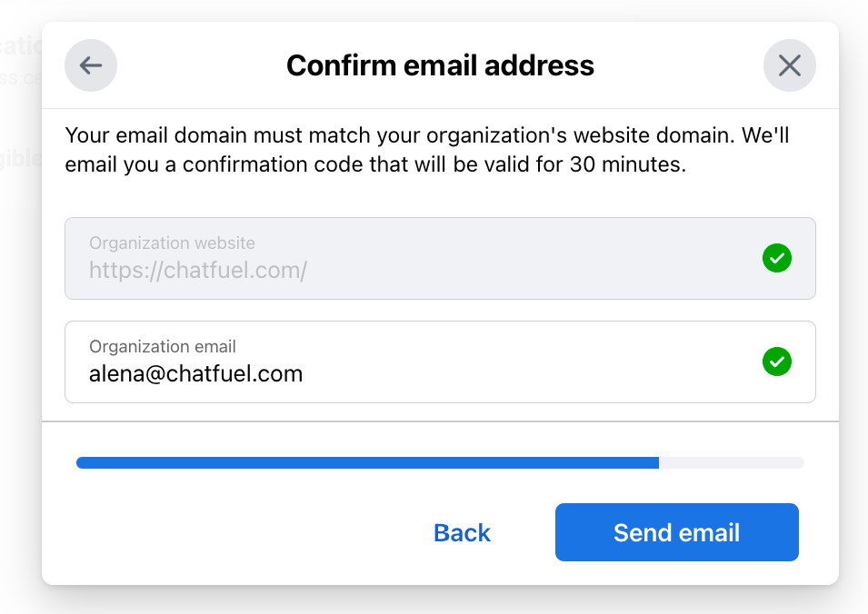Viewport: 868px width, 614px height.
Task: Click the description's first line about domain matching
Action: [427, 135]
